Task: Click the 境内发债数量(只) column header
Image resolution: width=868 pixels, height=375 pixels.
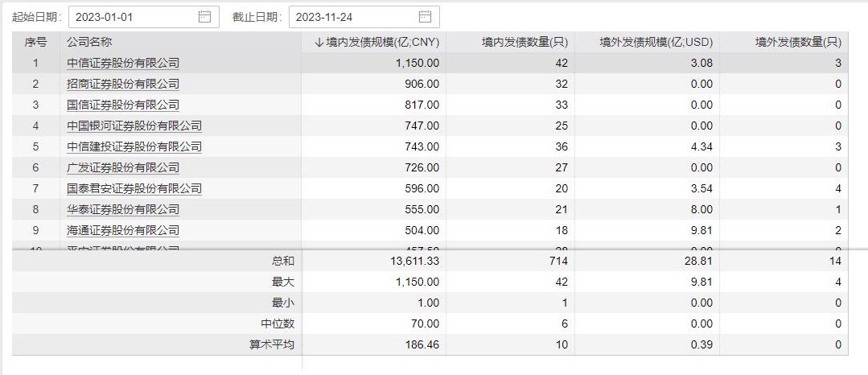Action: (x=525, y=42)
